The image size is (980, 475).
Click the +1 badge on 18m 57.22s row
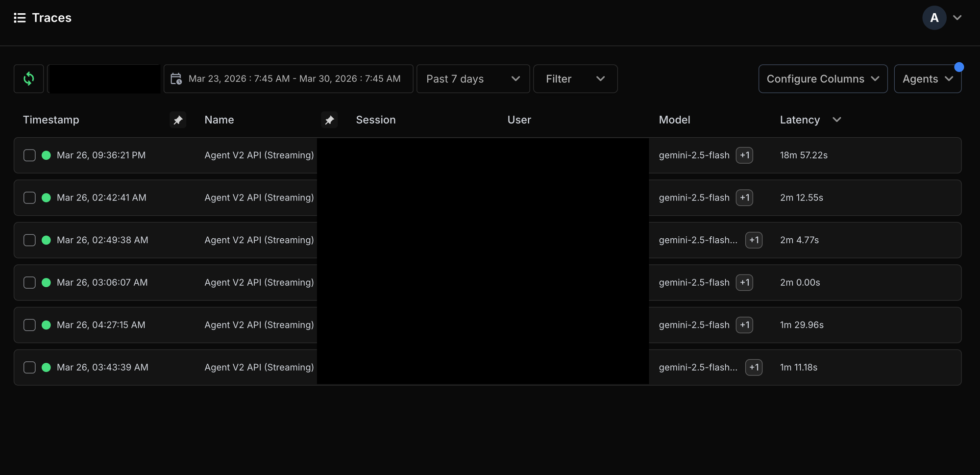[x=744, y=155]
